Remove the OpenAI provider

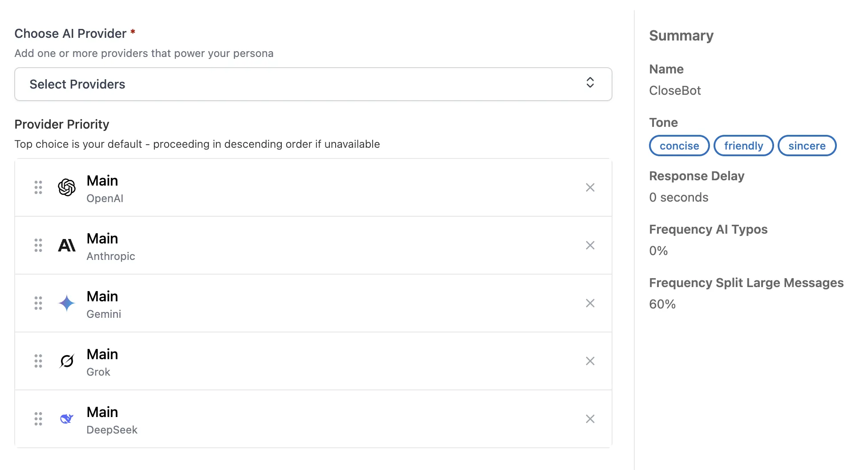(590, 187)
